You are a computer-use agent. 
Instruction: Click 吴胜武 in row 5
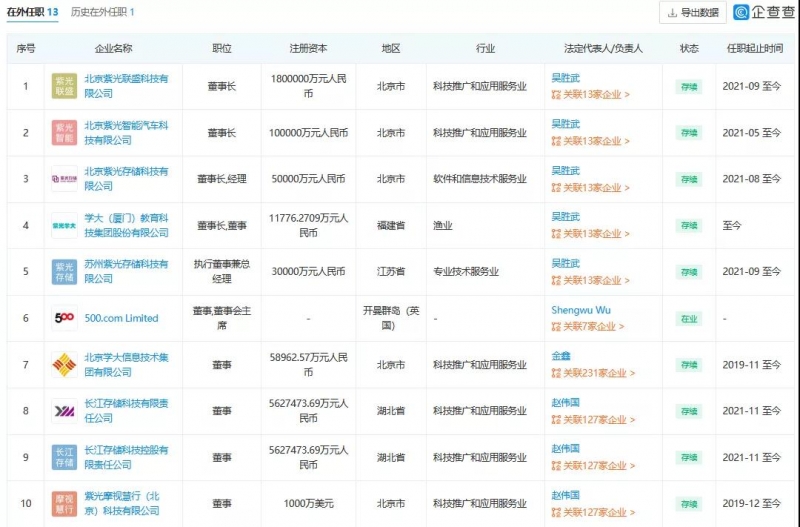point(565,263)
